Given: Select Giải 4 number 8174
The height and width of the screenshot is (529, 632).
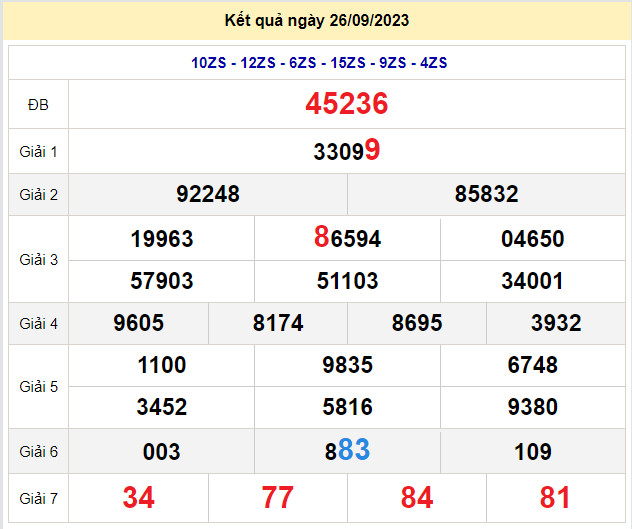Looking at the screenshot, I should pyautogui.click(x=278, y=323).
